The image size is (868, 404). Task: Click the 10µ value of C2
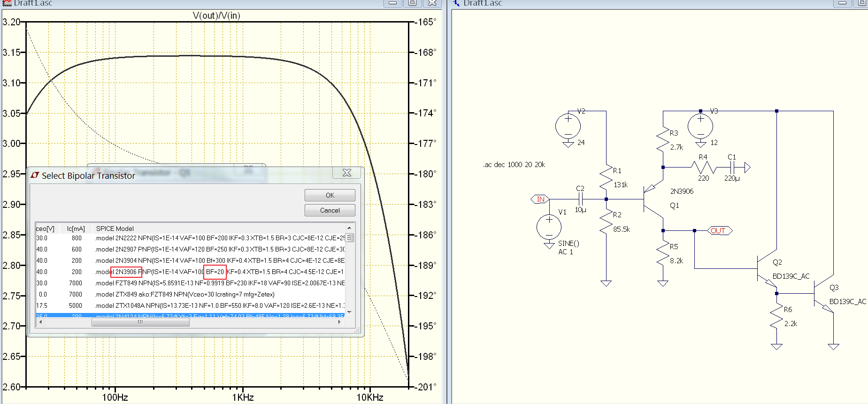(581, 210)
